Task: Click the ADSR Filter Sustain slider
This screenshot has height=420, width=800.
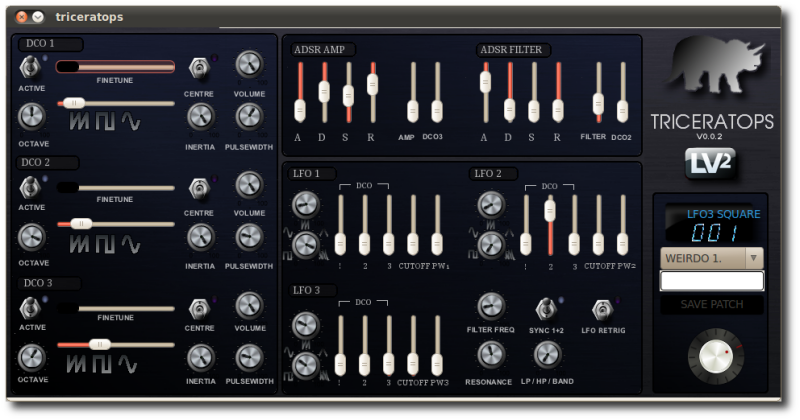Action: [x=534, y=93]
